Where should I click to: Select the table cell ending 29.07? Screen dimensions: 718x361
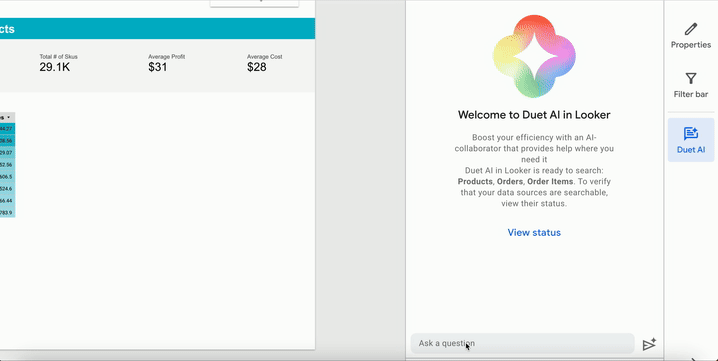tap(7, 152)
